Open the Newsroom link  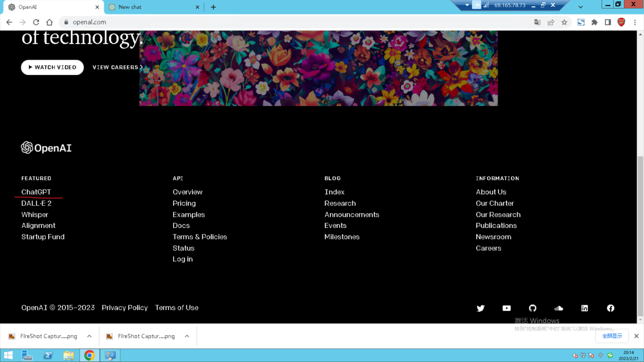pyautogui.click(x=493, y=237)
